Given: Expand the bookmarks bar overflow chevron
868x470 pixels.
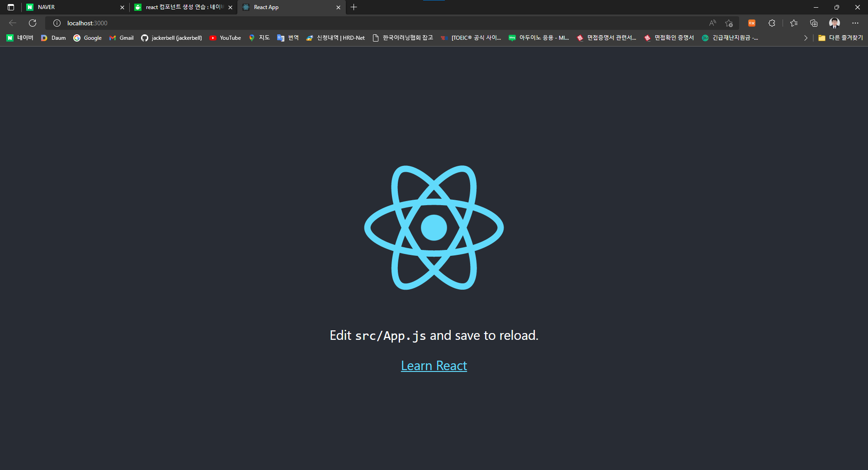Looking at the screenshot, I should pyautogui.click(x=806, y=38).
